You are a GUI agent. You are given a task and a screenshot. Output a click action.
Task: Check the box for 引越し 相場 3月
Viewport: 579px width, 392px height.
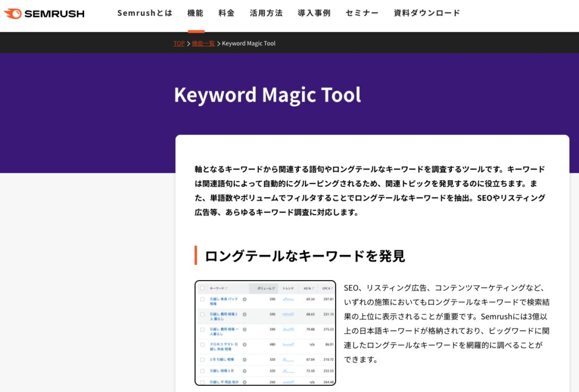(x=201, y=370)
